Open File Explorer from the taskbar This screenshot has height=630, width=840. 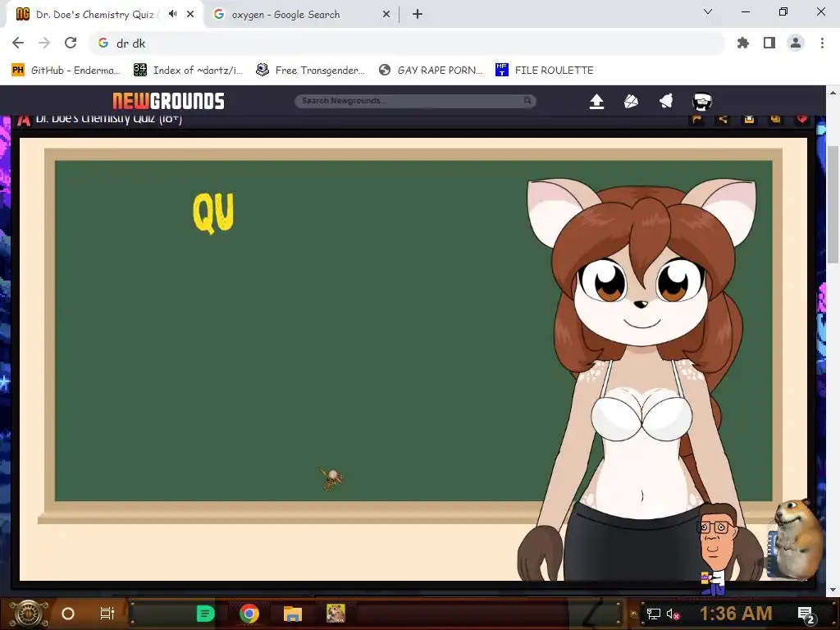293,614
